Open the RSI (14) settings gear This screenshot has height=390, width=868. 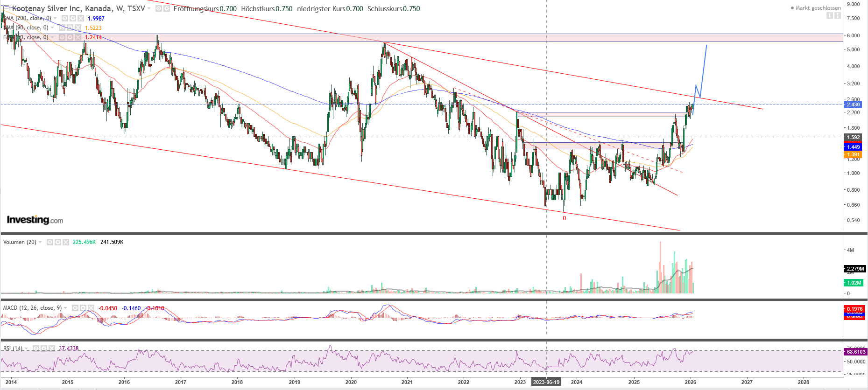[43, 348]
